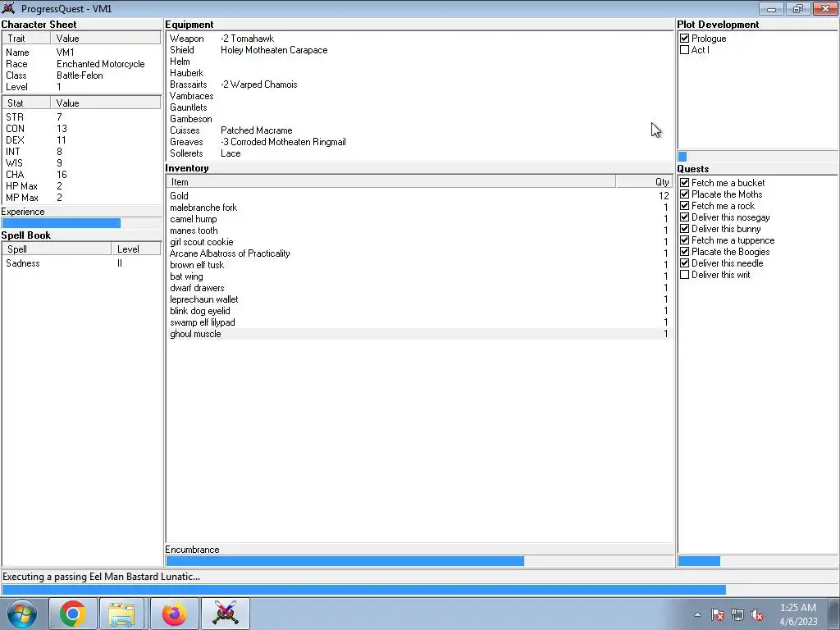Select 'leprechaun wallet' inventory item
This screenshot has width=840, height=630.
[x=419, y=299]
